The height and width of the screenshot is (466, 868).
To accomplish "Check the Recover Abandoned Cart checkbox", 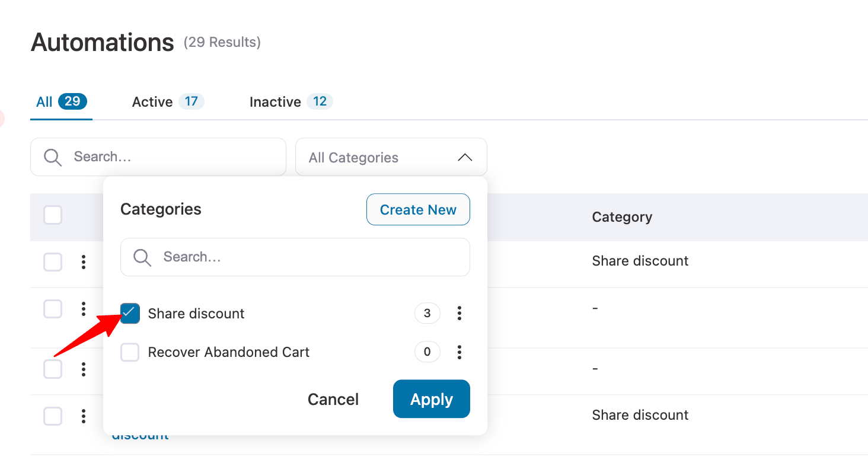I will 130,353.
